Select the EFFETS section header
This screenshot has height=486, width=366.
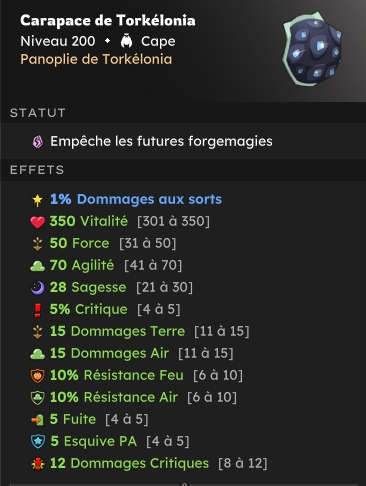[37, 170]
